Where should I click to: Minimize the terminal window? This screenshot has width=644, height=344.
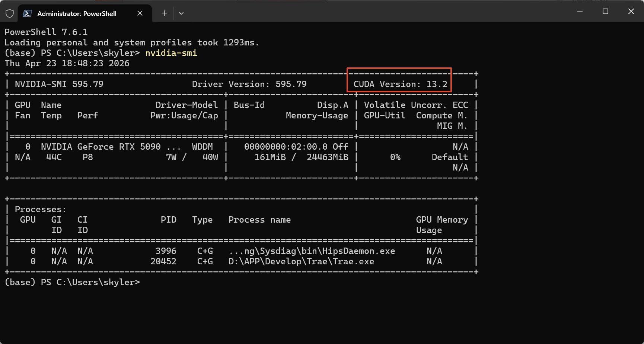click(x=580, y=12)
